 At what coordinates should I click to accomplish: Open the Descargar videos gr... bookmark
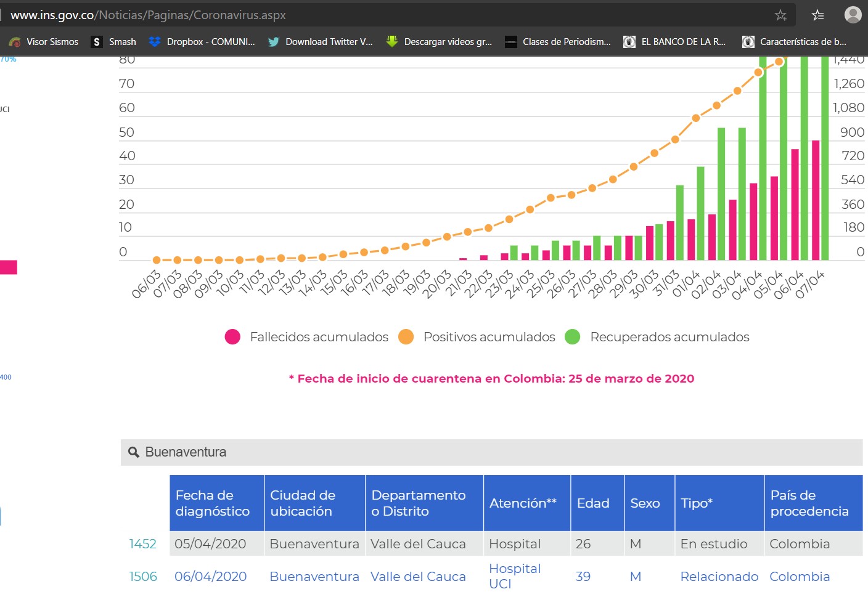click(x=439, y=41)
